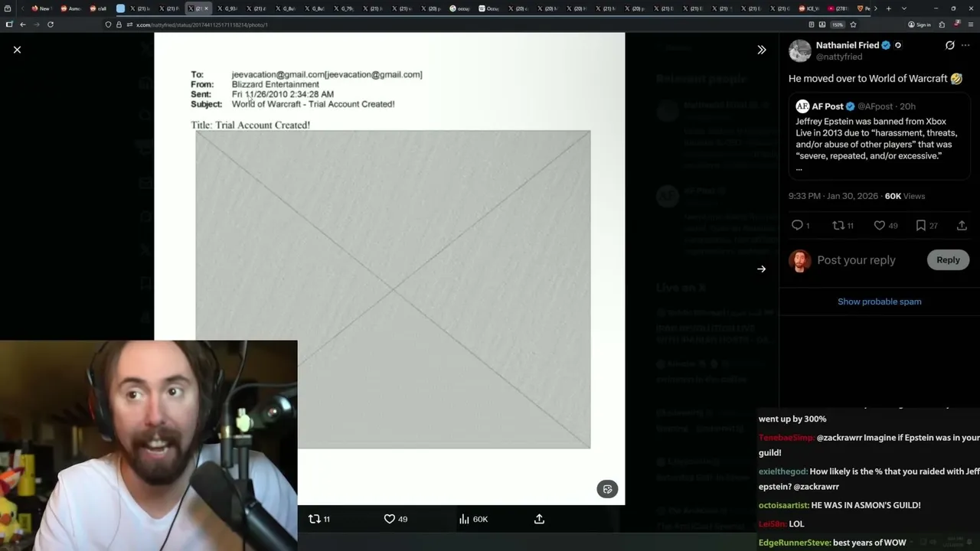This screenshot has width=980, height=551.
Task: Collapse the side panel with double chevron
Action: tap(761, 50)
